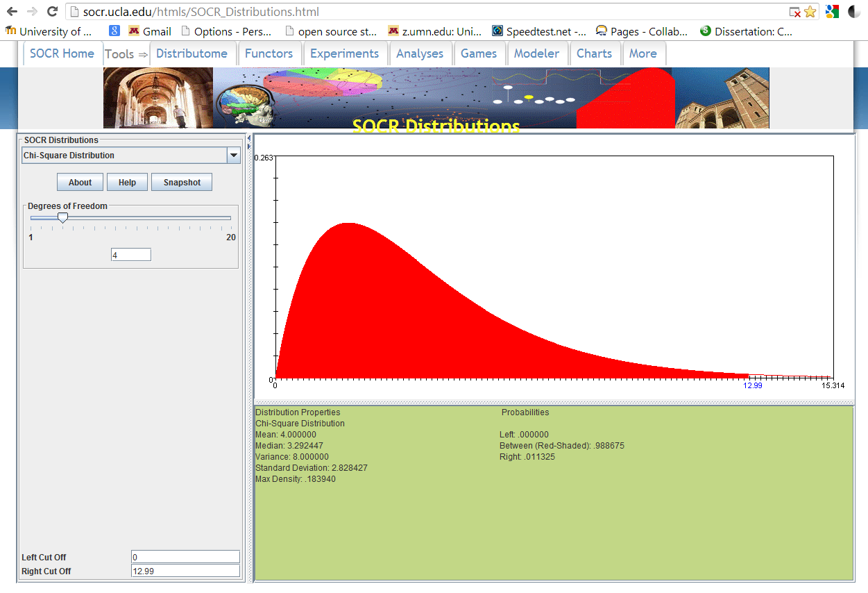The width and height of the screenshot is (868, 593).
Task: Bookmark this page using the star icon
Action: [x=810, y=12]
